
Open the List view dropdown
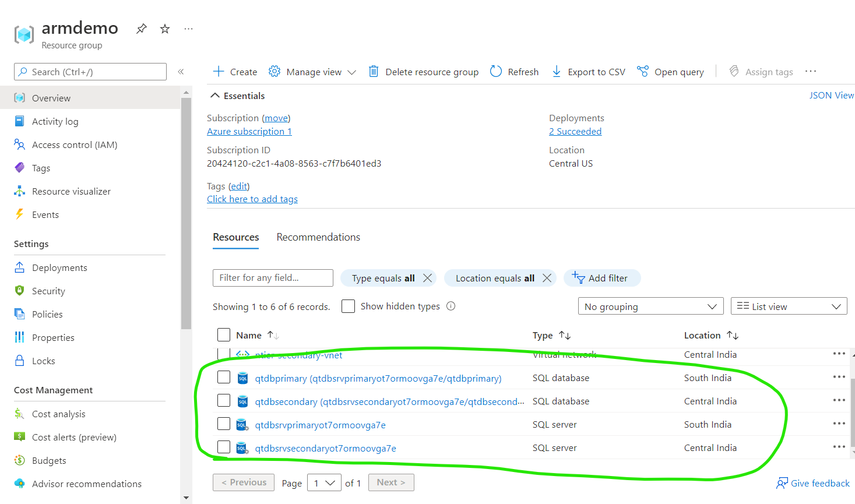click(789, 306)
